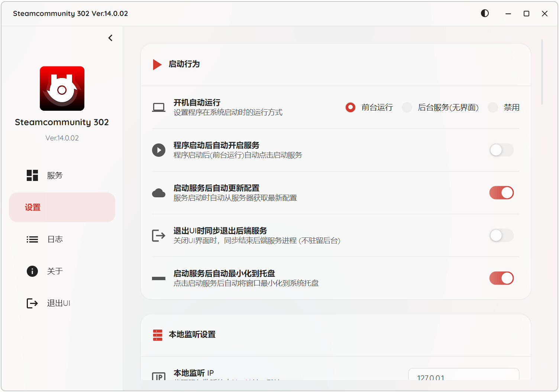Click the 服务启动时自动从服务器获取最新配置 description
559x392 pixels.
pos(235,198)
